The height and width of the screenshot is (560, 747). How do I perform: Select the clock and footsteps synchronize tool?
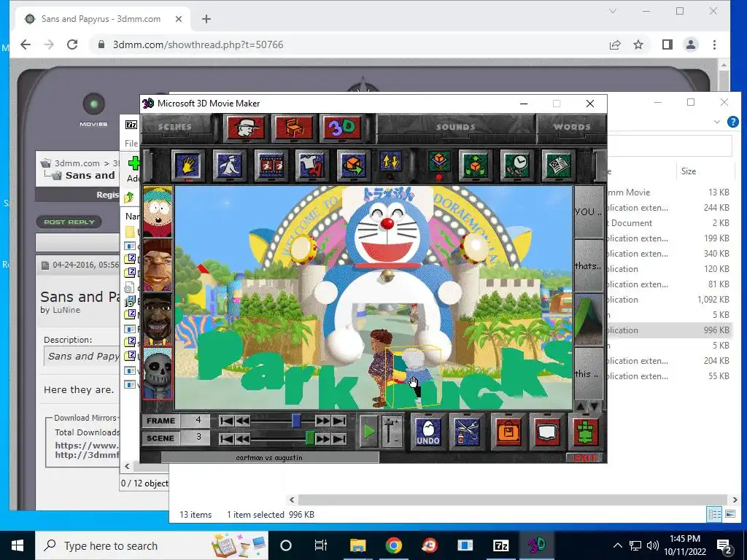point(517,166)
